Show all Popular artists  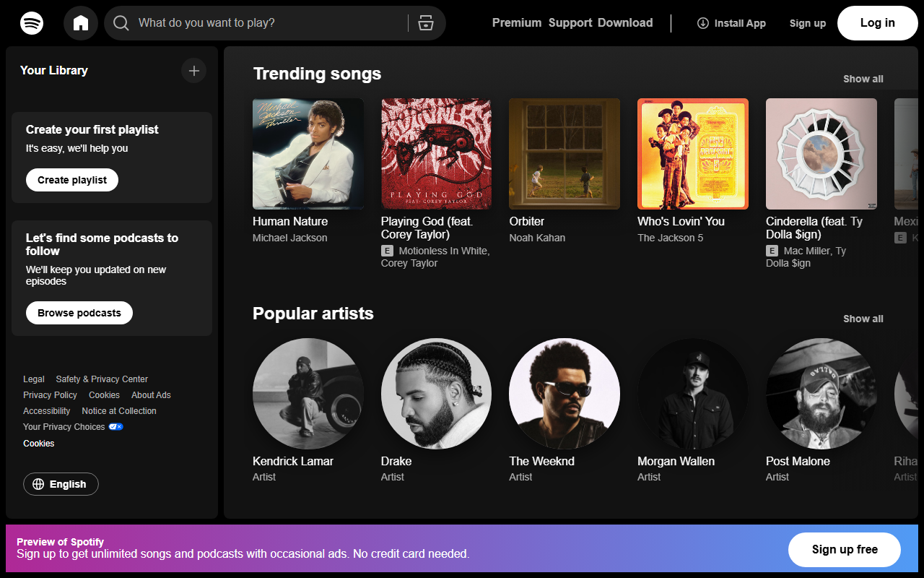tap(863, 319)
